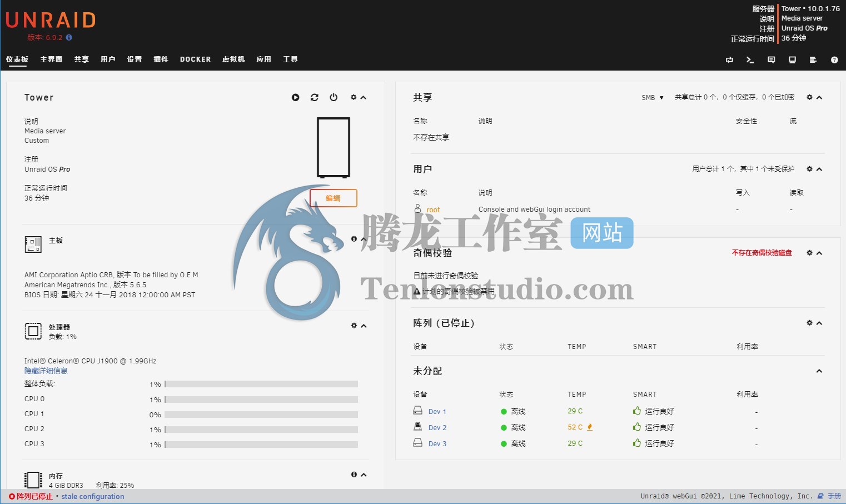Click the CPU 0 usage bar
Image resolution: width=846 pixels, height=504 pixels.
[x=261, y=400]
